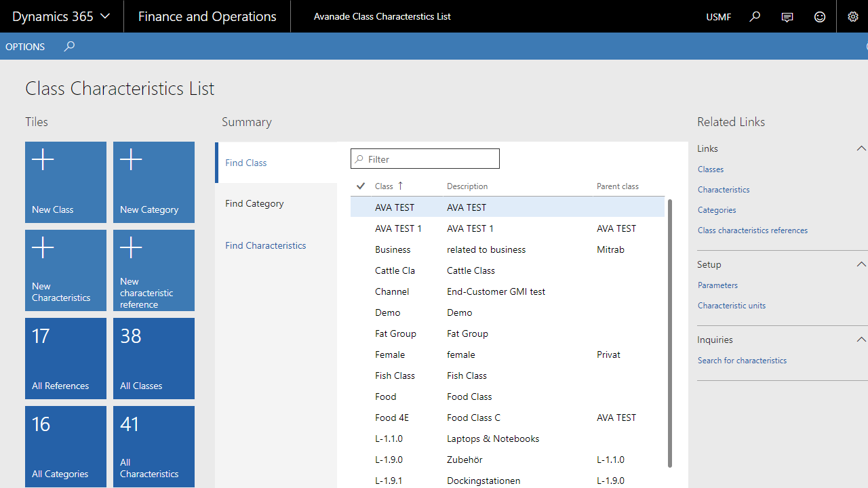Open the All Categories tile
The height and width of the screenshot is (488, 868).
point(66,447)
